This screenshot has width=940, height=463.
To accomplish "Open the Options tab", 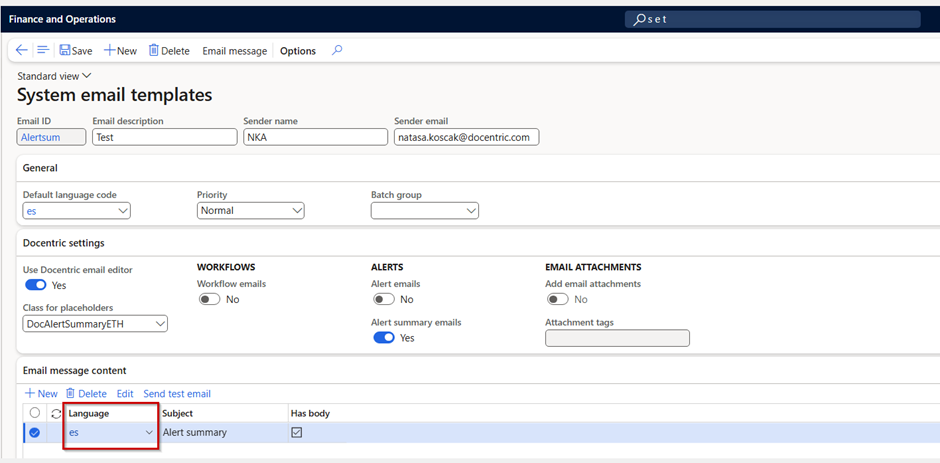I will [298, 51].
